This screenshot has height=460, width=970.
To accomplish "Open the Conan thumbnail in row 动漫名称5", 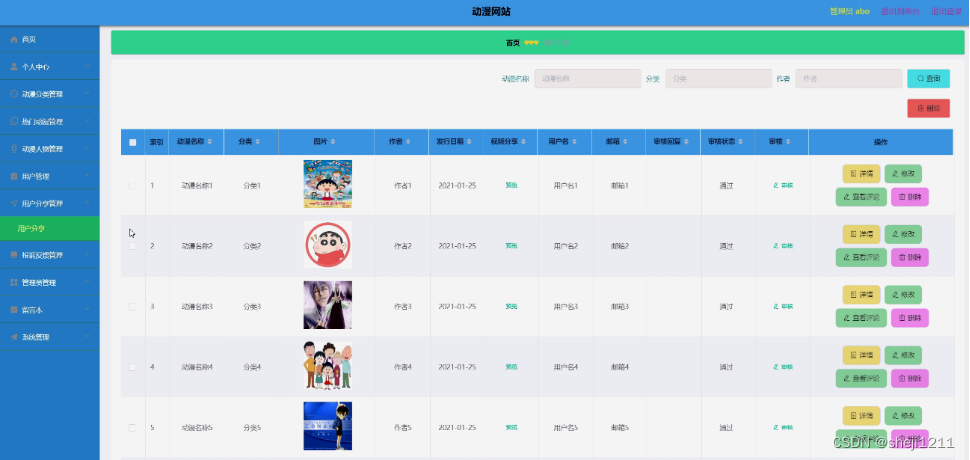I will (x=328, y=427).
